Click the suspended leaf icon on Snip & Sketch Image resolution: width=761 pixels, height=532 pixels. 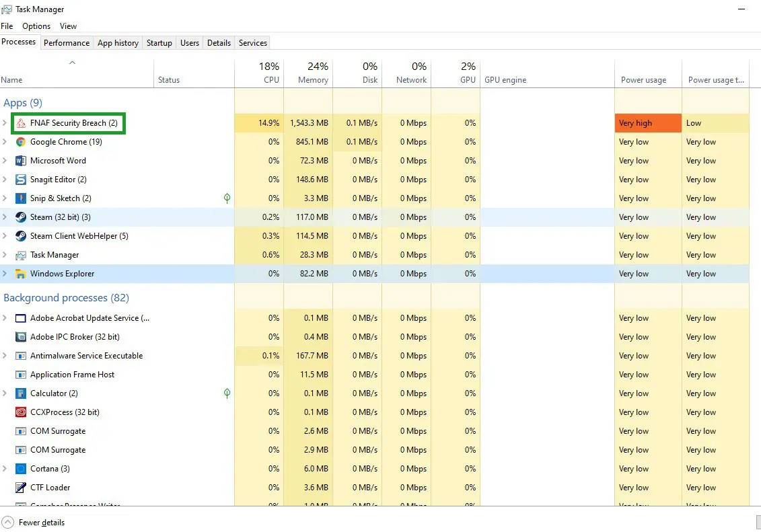click(x=227, y=198)
